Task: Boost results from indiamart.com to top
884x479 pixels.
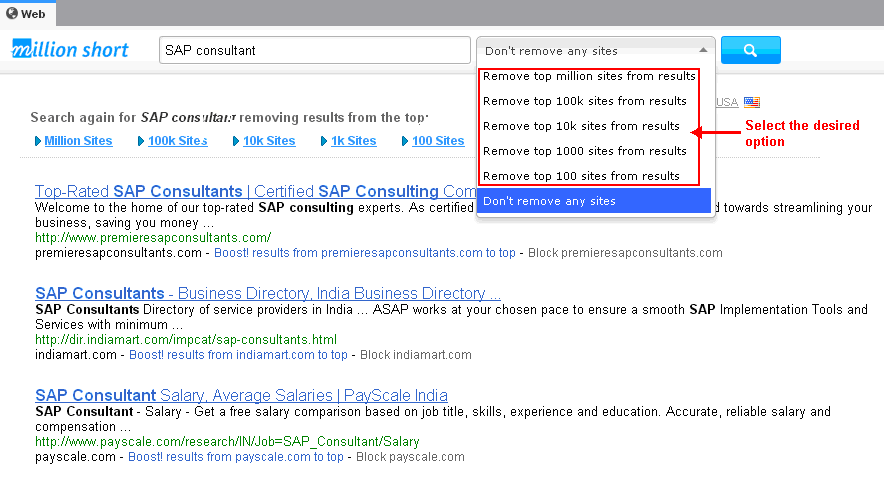Action: click(238, 355)
